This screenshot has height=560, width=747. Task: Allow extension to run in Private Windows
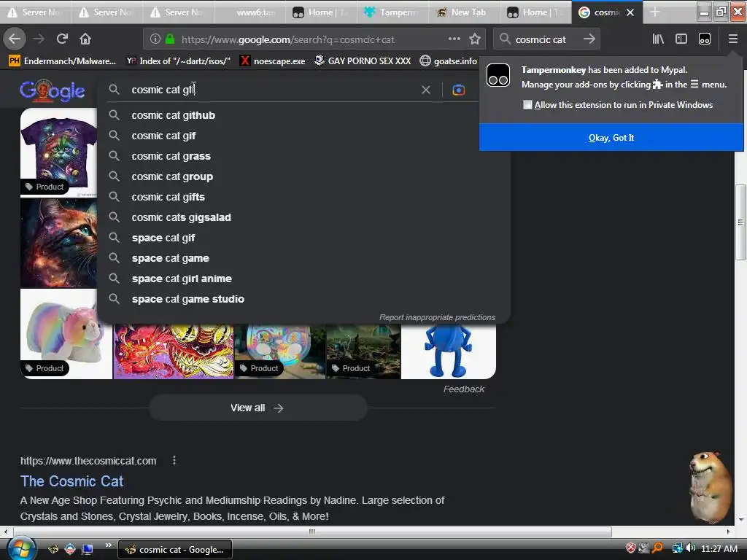[x=527, y=105]
